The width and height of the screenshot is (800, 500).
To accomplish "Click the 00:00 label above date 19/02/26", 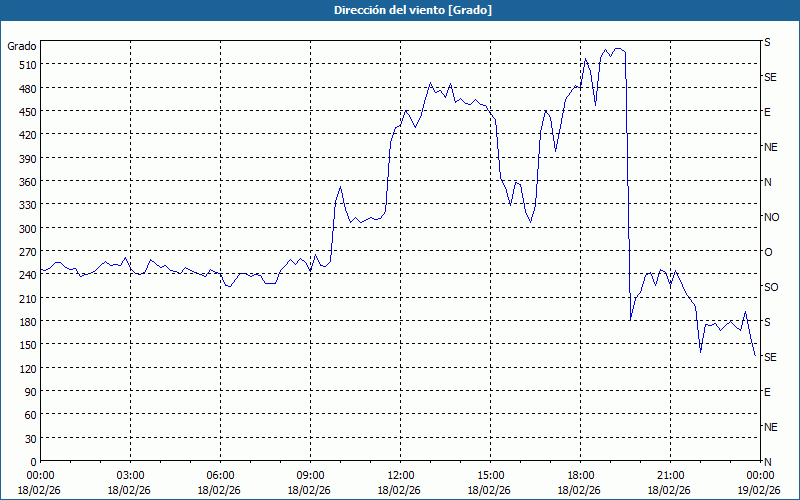I will coord(761,476).
